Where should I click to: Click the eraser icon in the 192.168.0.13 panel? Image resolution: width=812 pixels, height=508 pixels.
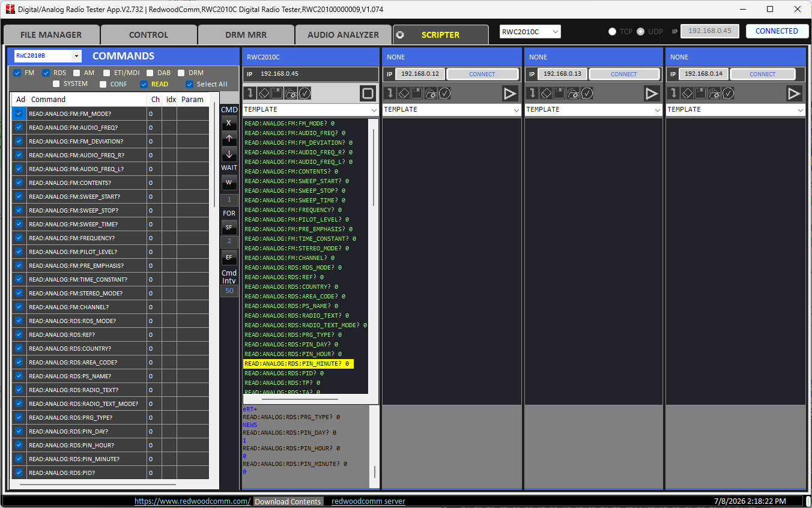coord(546,93)
